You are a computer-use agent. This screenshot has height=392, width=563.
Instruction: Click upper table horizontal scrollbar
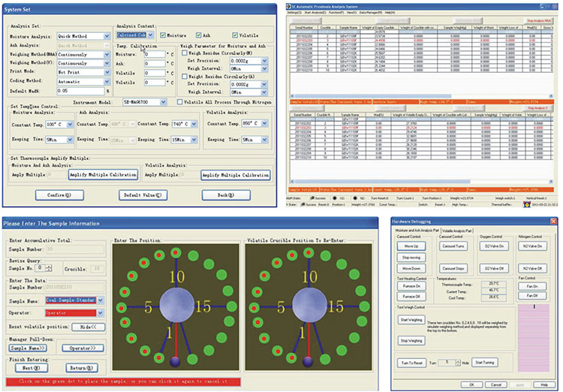point(421,96)
